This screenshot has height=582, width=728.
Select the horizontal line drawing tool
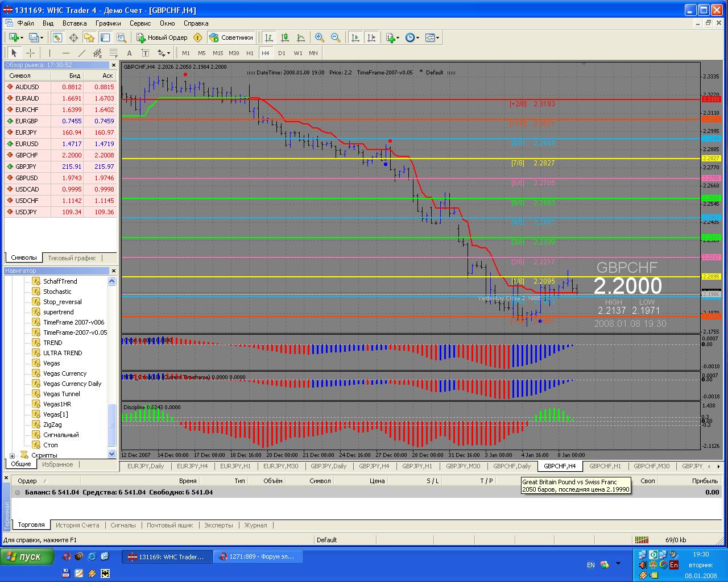click(65, 53)
